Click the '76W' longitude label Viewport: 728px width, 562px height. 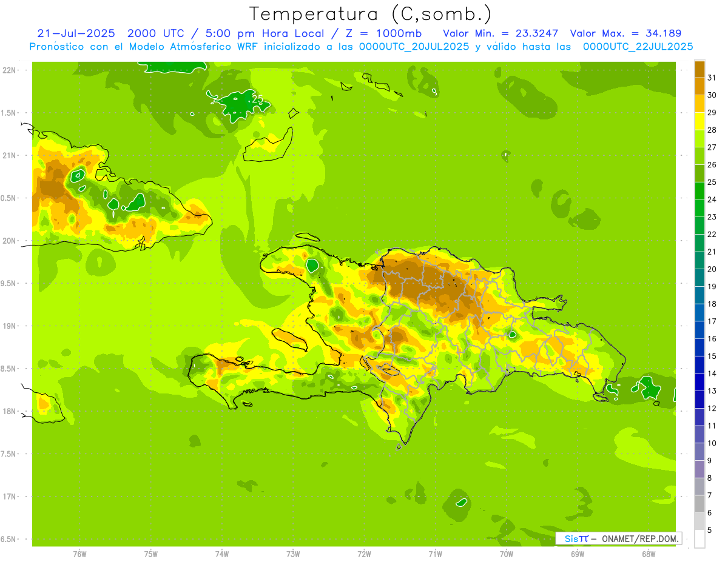click(x=79, y=554)
